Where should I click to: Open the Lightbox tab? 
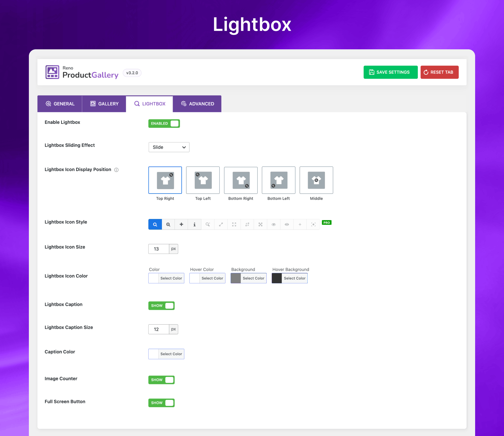(150, 104)
